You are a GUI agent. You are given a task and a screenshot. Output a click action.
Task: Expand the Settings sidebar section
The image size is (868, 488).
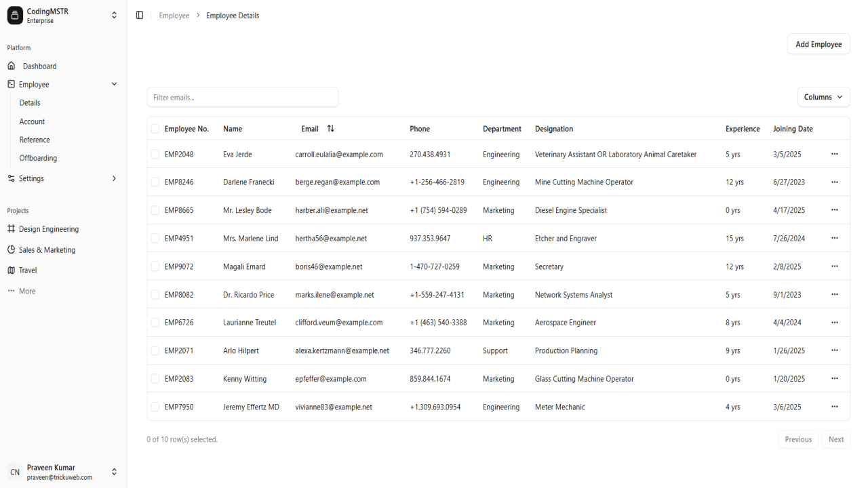click(x=63, y=178)
